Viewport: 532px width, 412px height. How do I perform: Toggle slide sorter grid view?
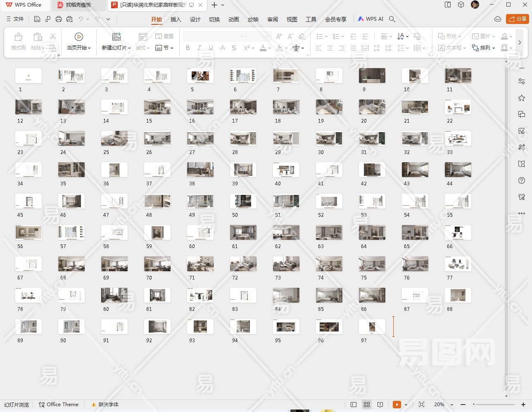click(x=367, y=405)
